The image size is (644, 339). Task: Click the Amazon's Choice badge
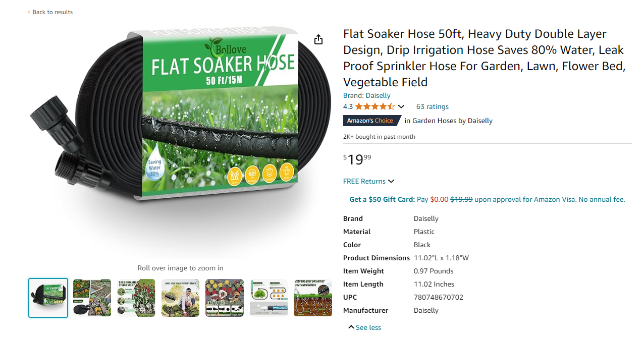point(372,121)
